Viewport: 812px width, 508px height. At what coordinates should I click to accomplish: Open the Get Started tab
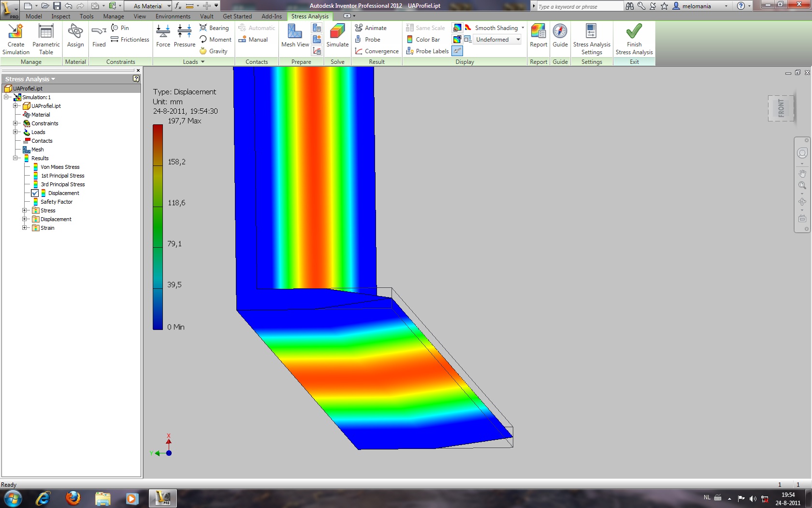[x=237, y=16]
